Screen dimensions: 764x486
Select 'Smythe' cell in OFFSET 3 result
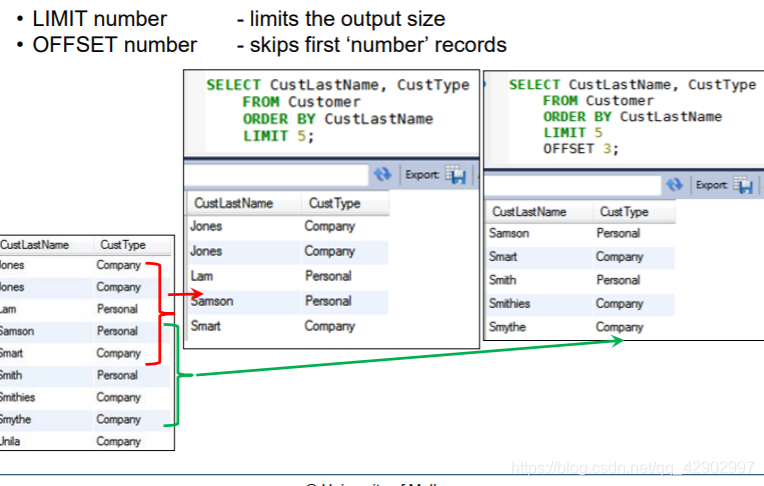coord(507,327)
